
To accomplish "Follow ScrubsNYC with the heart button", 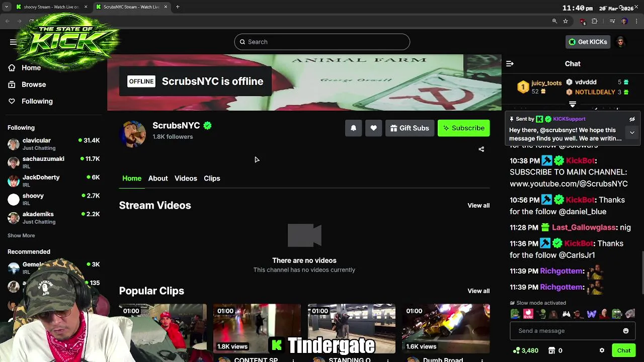I will coord(373,128).
